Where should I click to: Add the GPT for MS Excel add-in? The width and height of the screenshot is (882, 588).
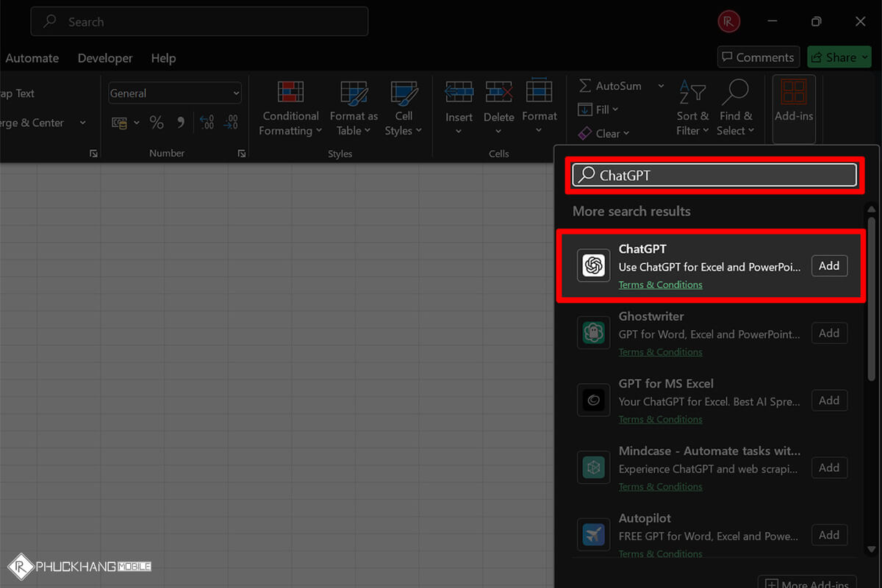pos(829,401)
